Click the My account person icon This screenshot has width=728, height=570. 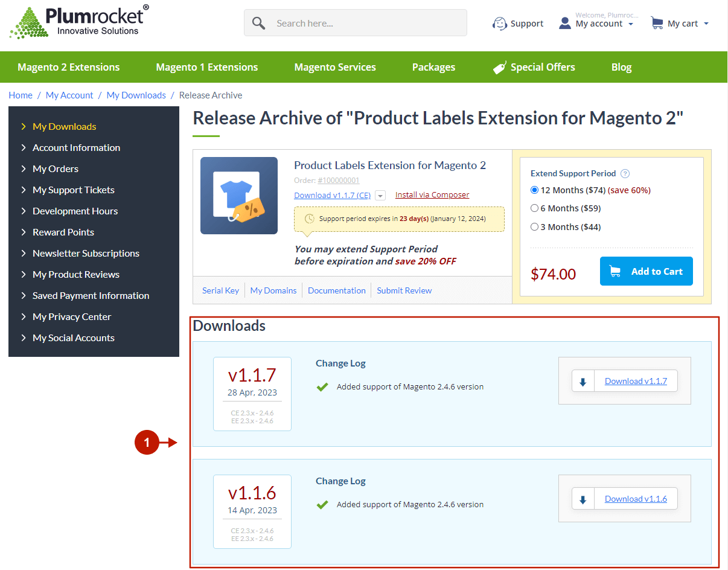[x=565, y=23]
